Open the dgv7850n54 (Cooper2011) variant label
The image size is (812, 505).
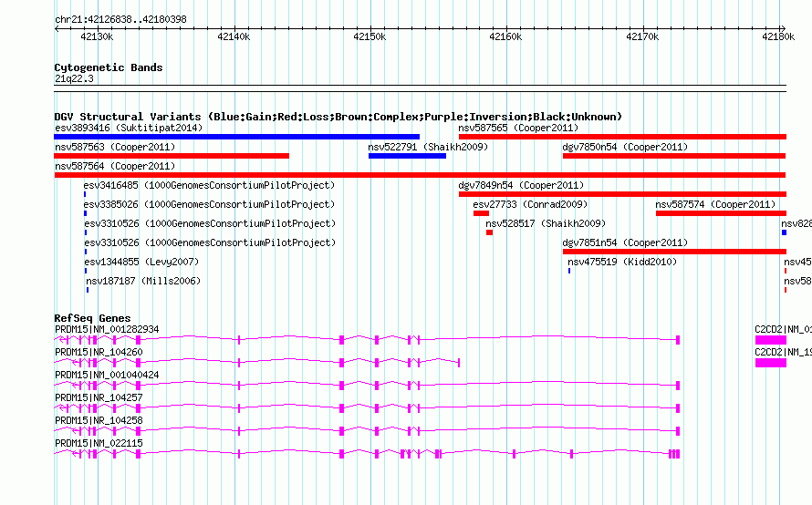click(x=625, y=147)
